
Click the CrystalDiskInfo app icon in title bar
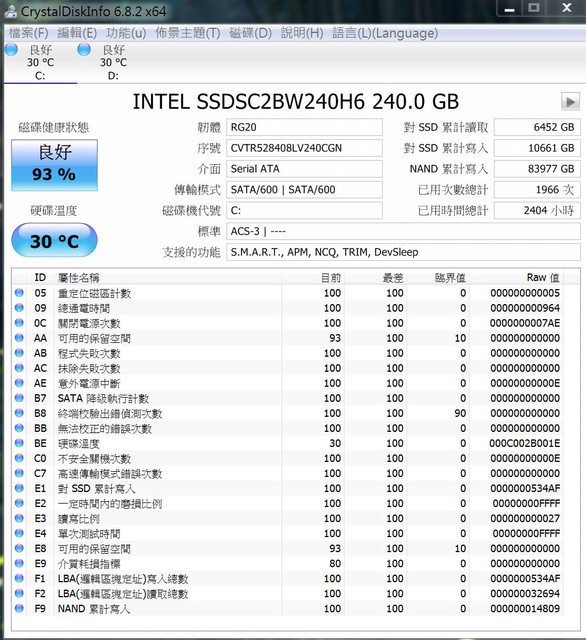(11, 11)
